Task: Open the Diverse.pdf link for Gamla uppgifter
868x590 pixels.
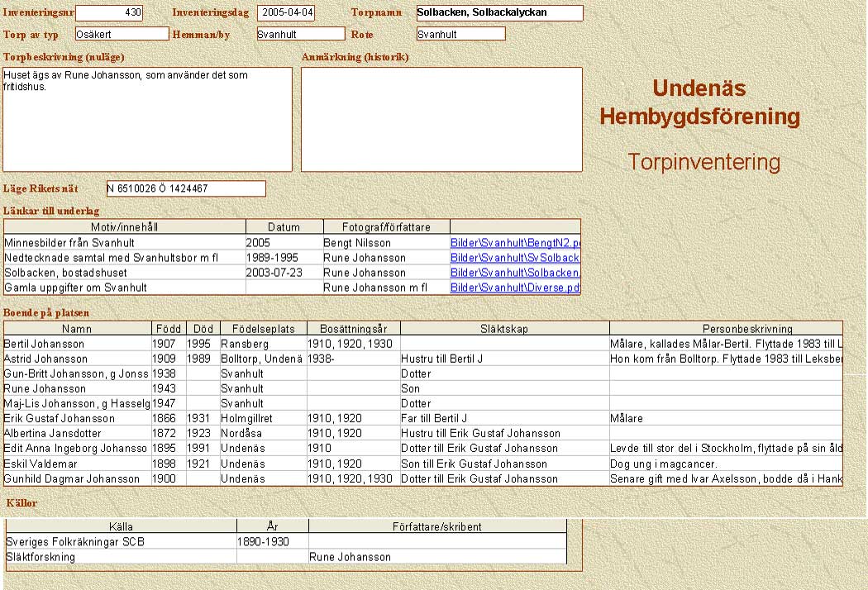Action: 515,288
